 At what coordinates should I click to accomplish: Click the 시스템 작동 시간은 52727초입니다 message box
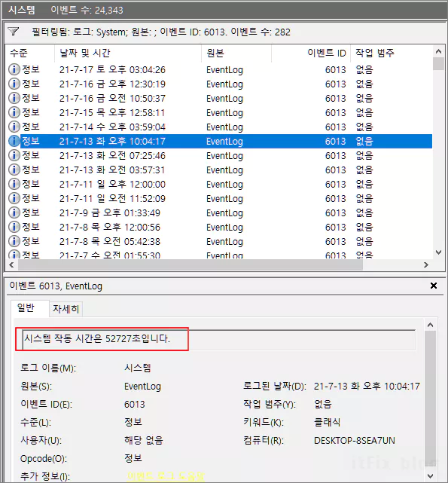[x=218, y=339]
